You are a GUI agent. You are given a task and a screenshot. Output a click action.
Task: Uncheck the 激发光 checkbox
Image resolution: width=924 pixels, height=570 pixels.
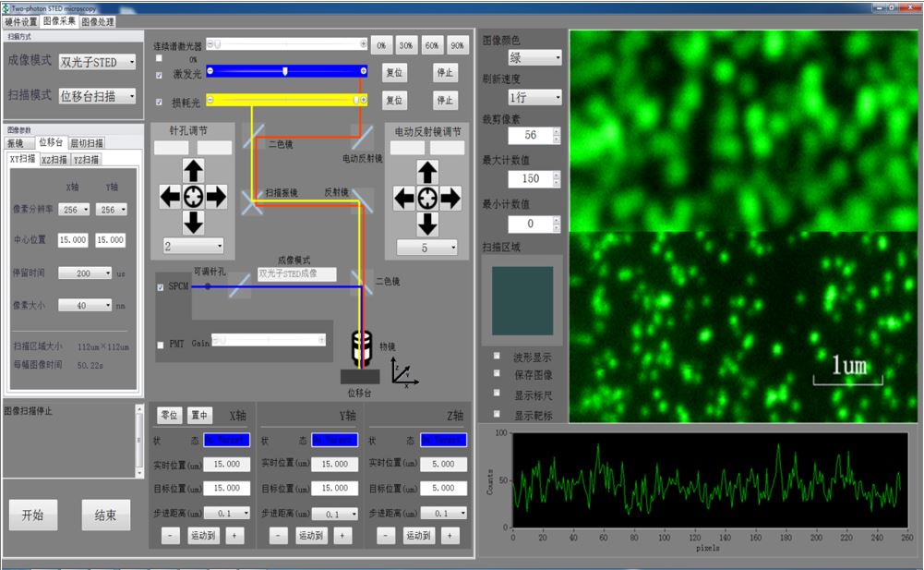[160, 74]
